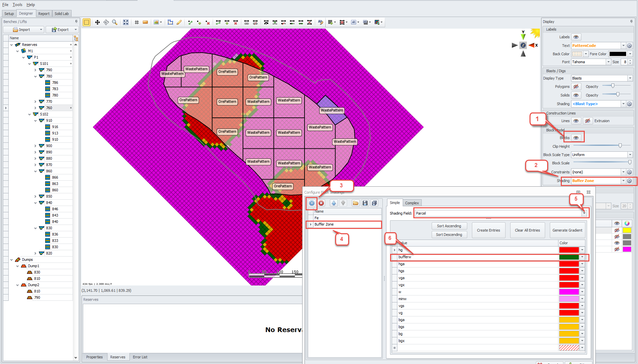Switch to the Complex tab
The height and width of the screenshot is (364, 638).
[x=412, y=203]
